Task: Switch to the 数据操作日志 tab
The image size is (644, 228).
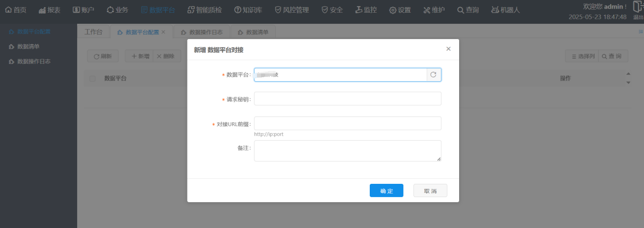Action: pyautogui.click(x=202, y=32)
